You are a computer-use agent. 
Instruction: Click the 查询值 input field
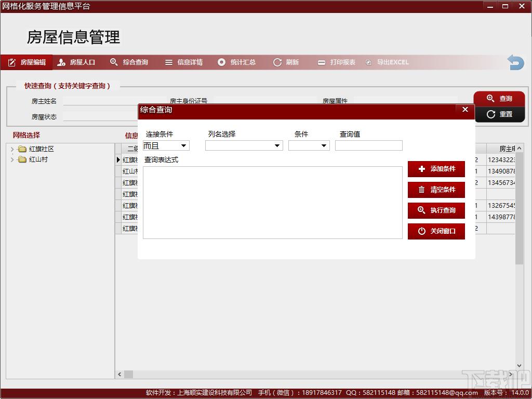[369, 145]
